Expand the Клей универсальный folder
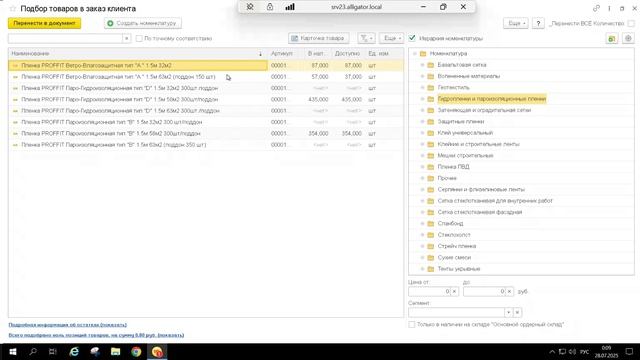This screenshot has height=360, width=640. click(422, 133)
